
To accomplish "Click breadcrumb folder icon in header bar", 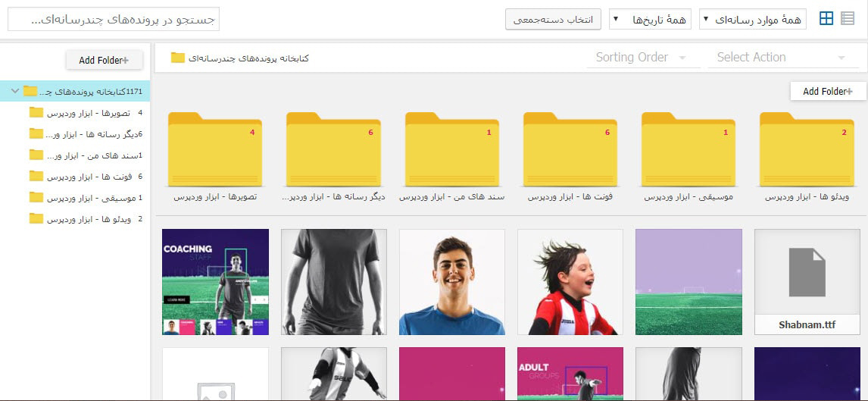I will [178, 58].
